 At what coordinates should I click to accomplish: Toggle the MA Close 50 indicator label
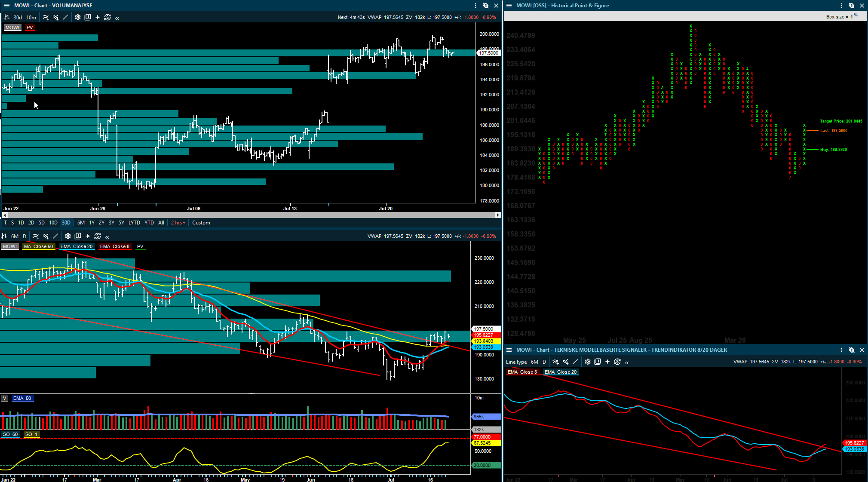tap(39, 246)
